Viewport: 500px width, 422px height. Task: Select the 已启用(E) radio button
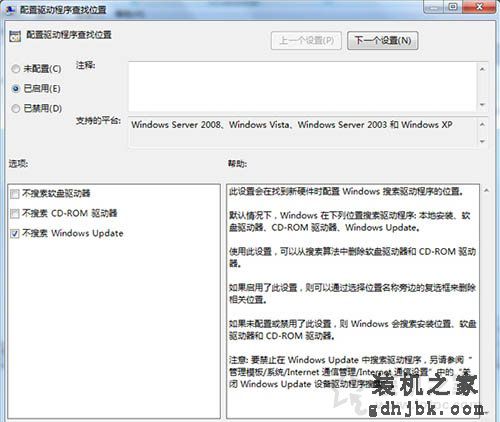(16, 89)
